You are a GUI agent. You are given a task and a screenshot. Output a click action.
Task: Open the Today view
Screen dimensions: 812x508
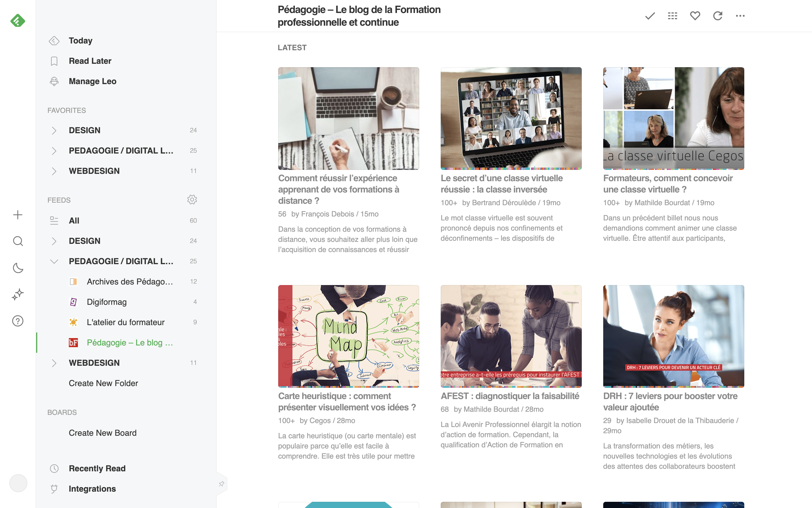point(80,41)
